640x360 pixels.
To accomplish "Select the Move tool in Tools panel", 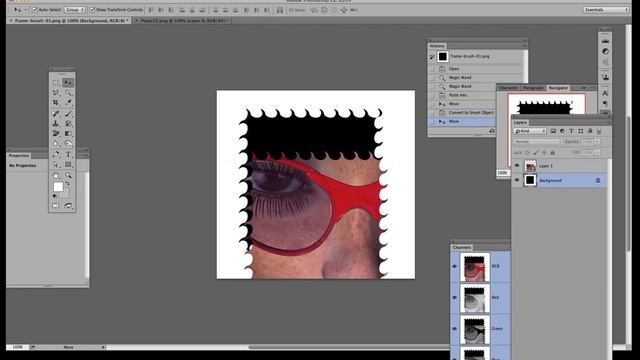I will click(68, 82).
